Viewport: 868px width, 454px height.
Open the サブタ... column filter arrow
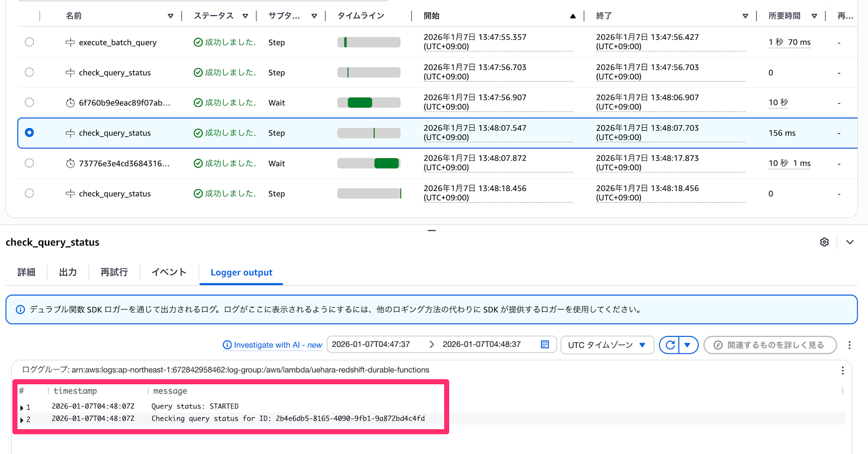click(x=314, y=16)
